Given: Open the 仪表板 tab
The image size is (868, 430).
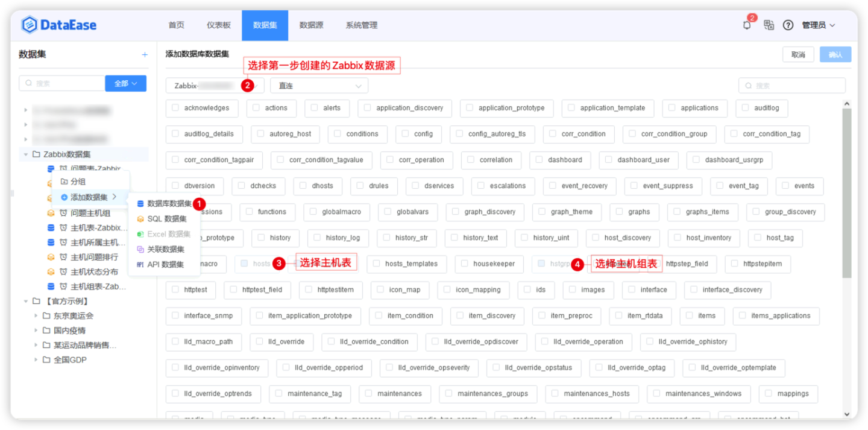Looking at the screenshot, I should [219, 25].
